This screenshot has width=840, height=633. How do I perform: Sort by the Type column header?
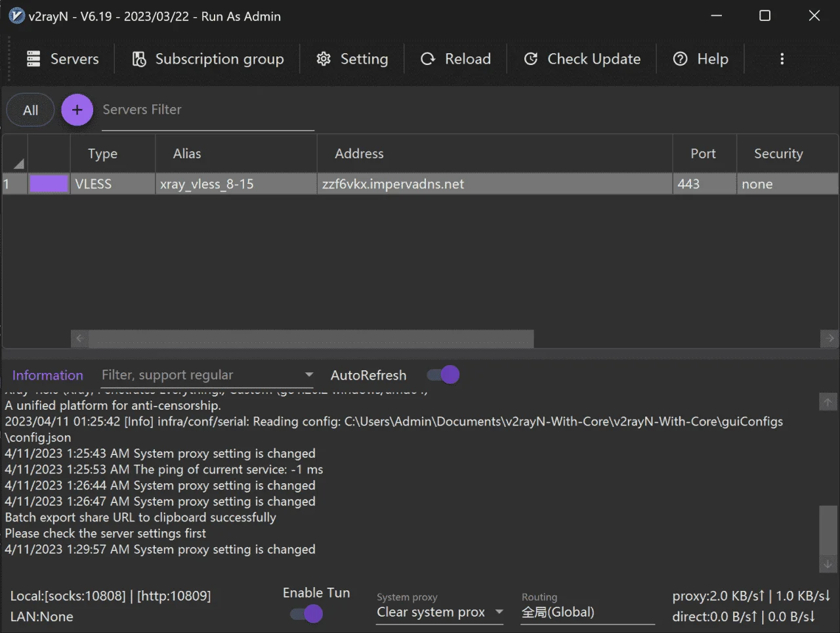tap(112, 154)
